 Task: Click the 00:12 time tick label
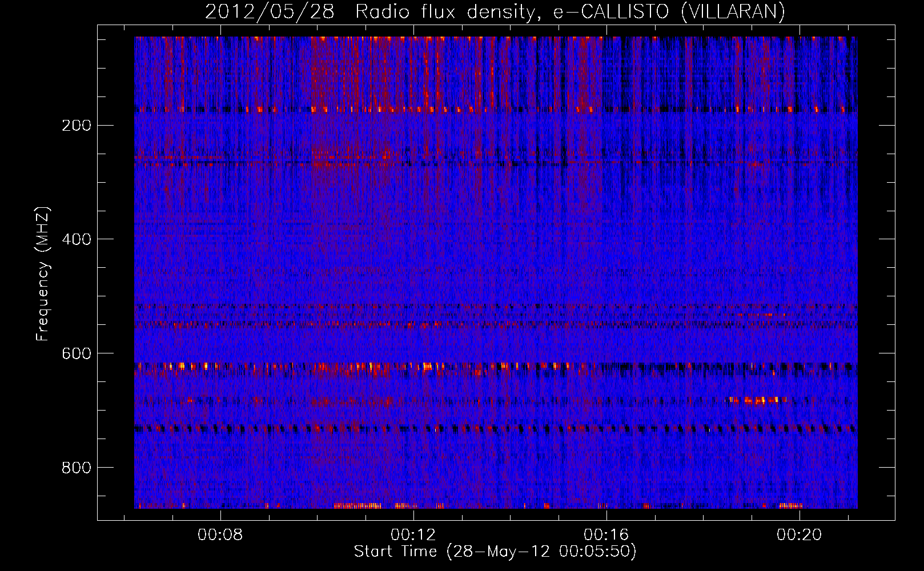413,534
